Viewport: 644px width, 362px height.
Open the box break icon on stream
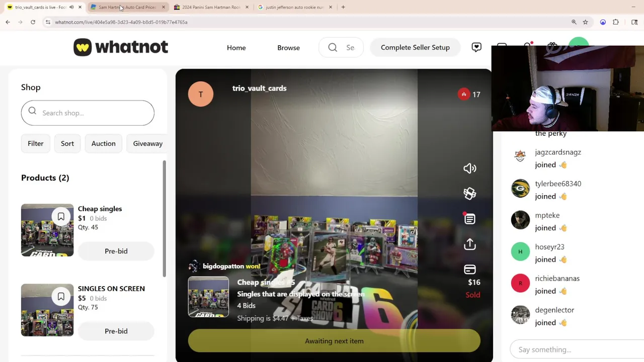[x=469, y=194]
